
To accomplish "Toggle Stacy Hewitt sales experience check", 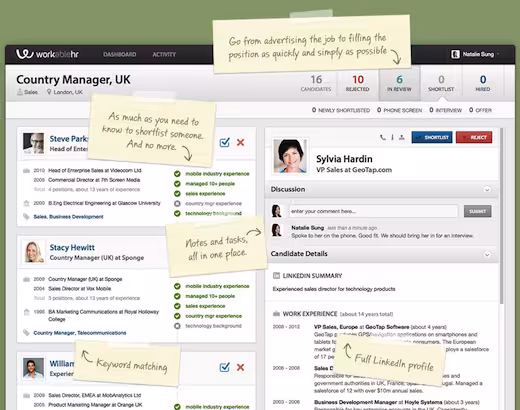I will 177,306.
